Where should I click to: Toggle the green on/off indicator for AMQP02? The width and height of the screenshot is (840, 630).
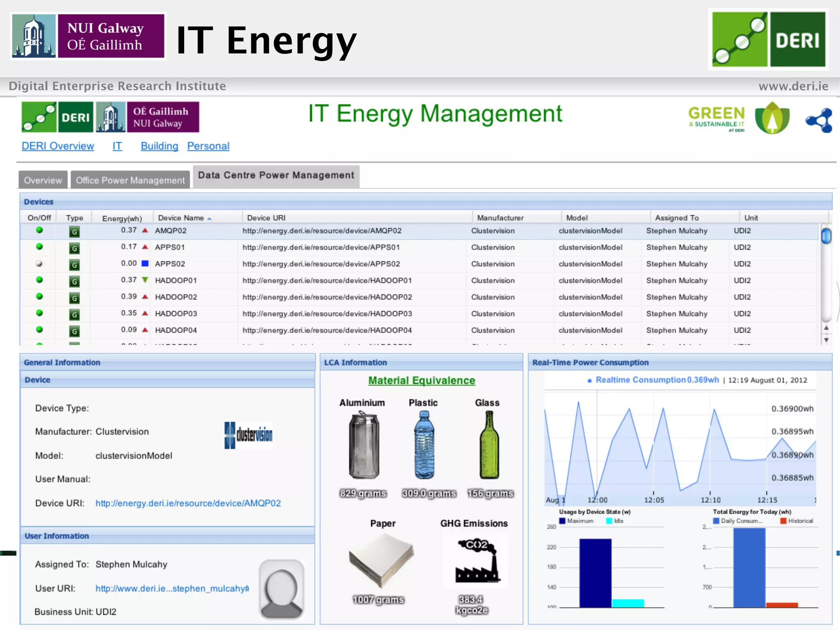39,230
